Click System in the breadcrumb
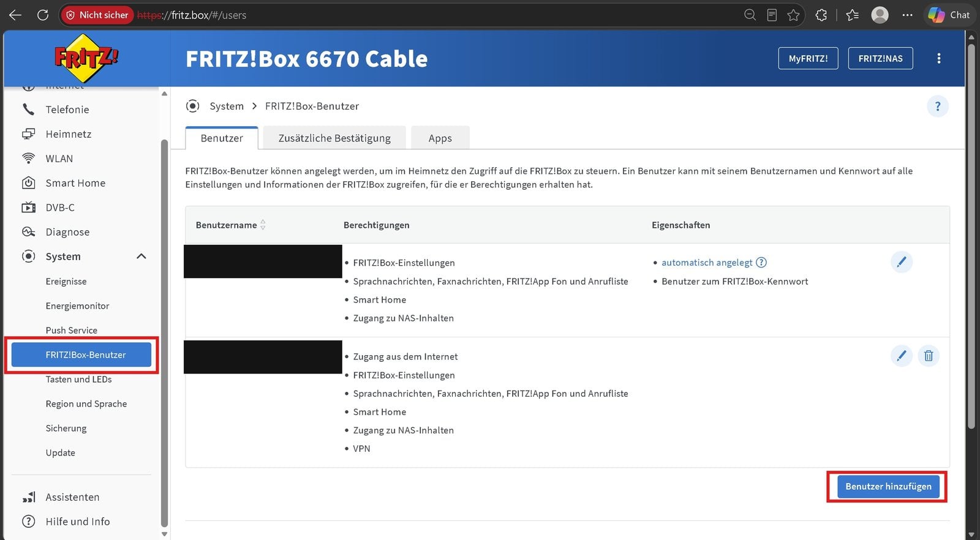Screen dimensions: 980x540 227,106
